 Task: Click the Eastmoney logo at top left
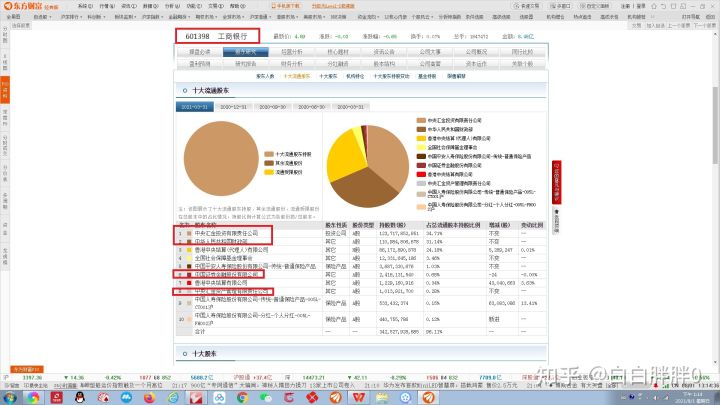(31, 6)
